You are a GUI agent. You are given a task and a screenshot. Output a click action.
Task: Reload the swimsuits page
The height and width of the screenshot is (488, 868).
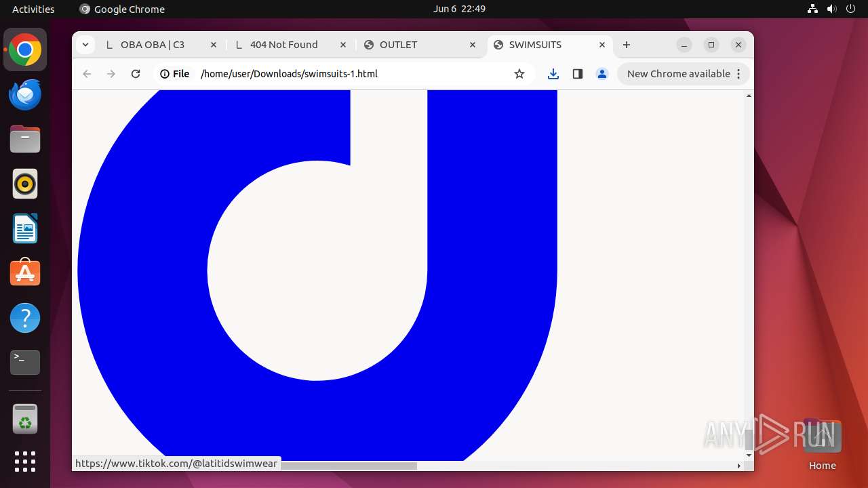point(136,74)
